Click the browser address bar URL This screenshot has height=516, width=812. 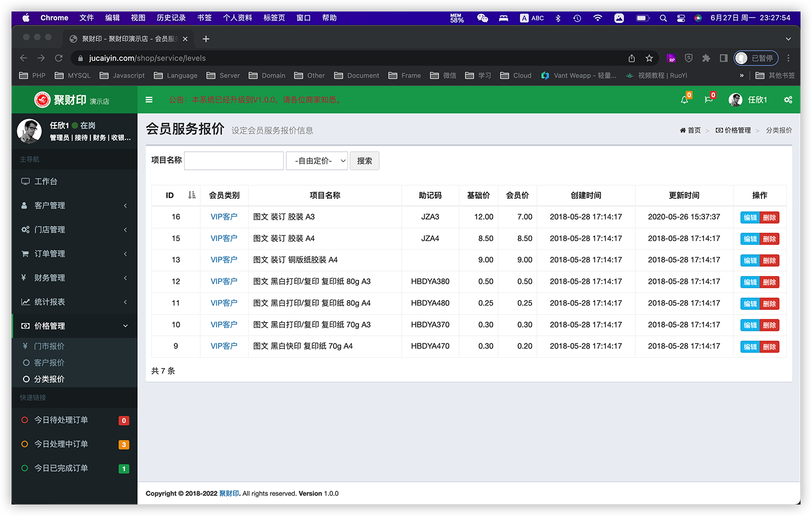tap(147, 58)
